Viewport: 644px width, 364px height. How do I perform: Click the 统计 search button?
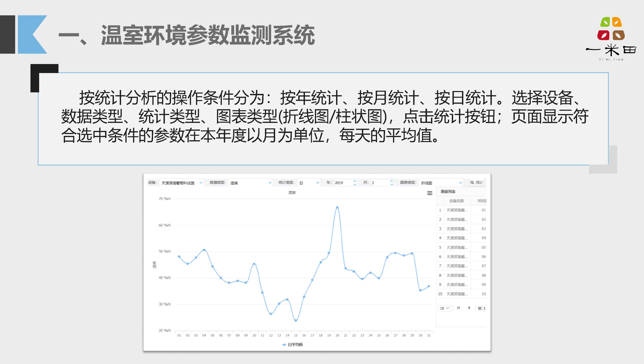coord(476,183)
